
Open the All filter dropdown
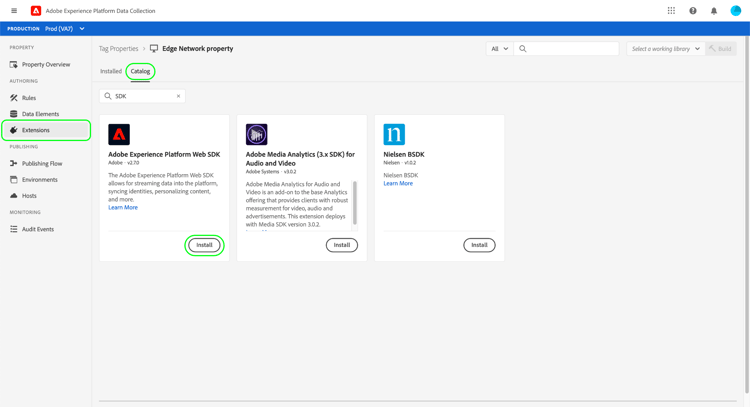click(499, 49)
